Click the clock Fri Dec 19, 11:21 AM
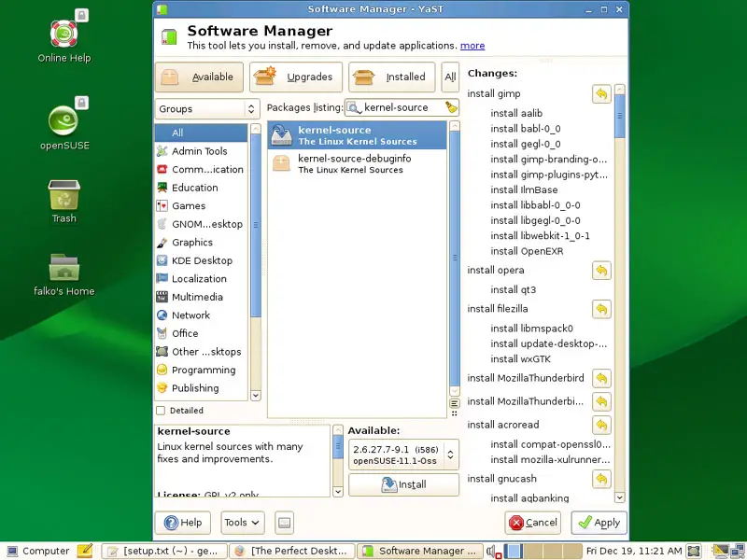The height and width of the screenshot is (560, 747). tap(634, 551)
